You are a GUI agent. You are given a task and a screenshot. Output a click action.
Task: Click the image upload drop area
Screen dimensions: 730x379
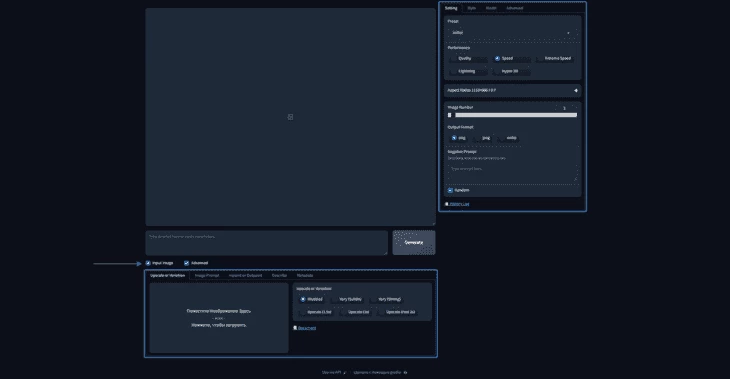[219, 318]
